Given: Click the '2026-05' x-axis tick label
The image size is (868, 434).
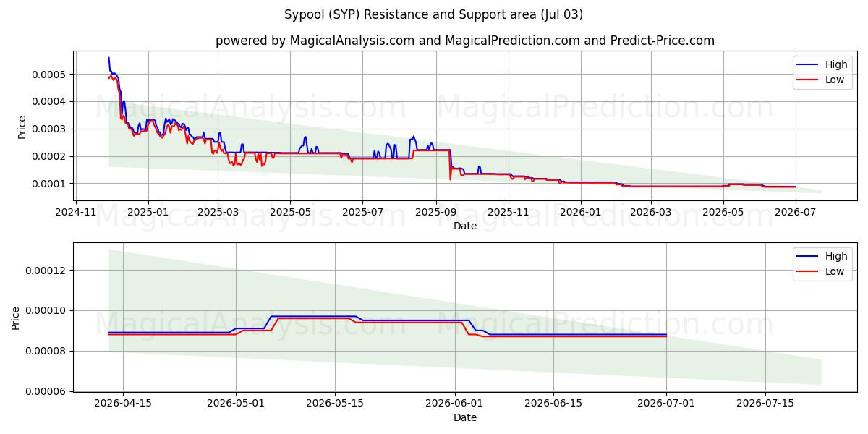Looking at the screenshot, I should coord(723,212).
